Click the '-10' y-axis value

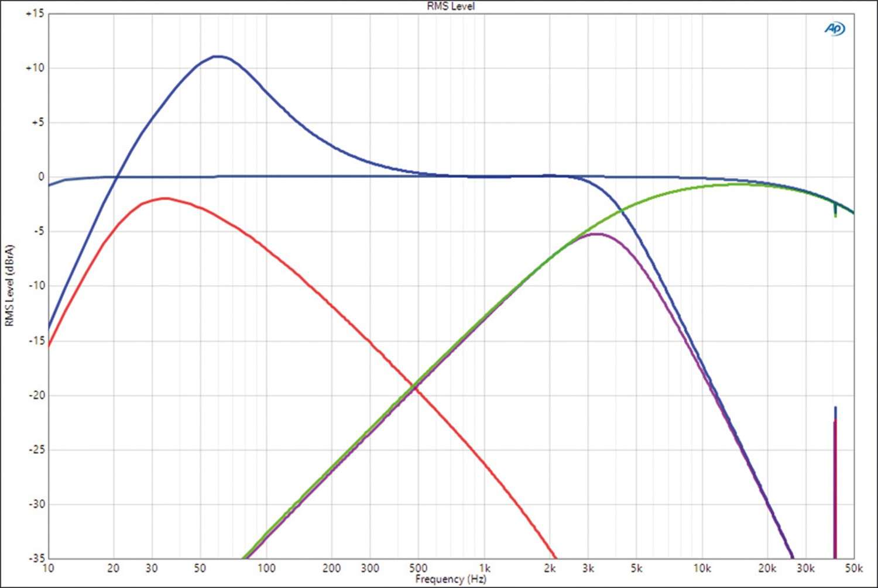tap(36, 286)
